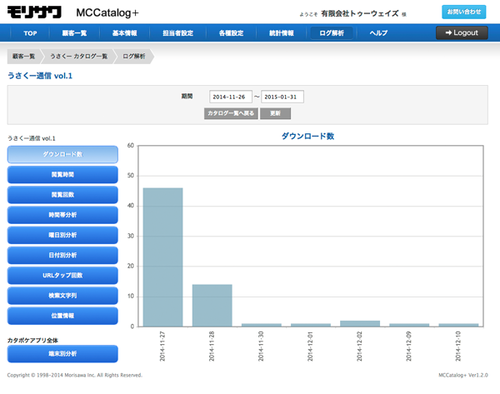Viewport: 500px width, 394px height.
Task: Click うさくー通信 vol.1 page heading
Action: 40,76
